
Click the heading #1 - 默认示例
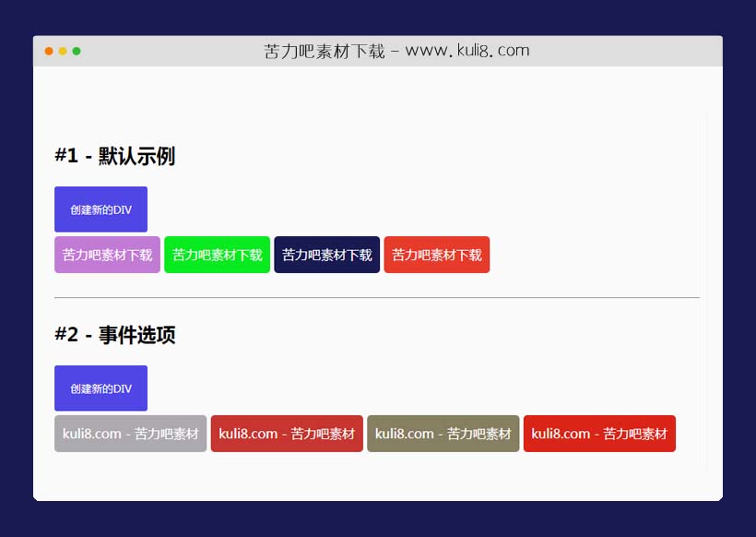tap(114, 156)
